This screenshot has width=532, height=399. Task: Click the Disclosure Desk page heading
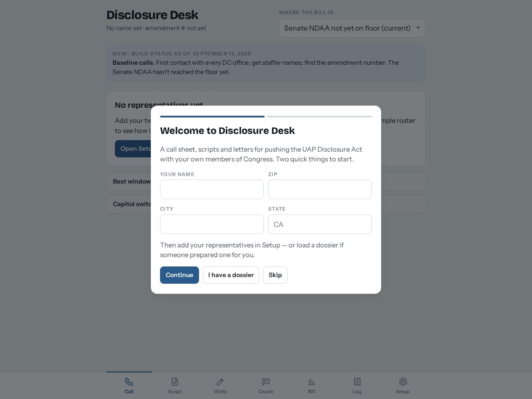click(152, 15)
